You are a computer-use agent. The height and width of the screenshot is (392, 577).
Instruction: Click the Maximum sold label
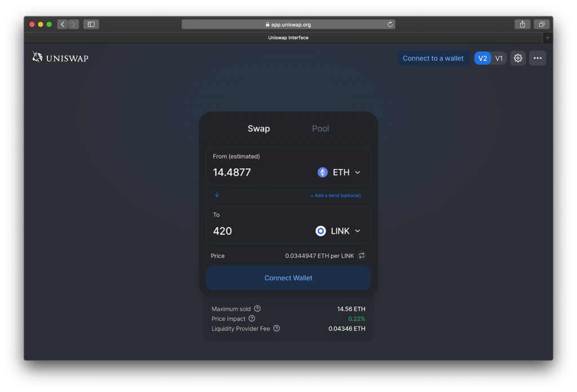click(x=231, y=309)
